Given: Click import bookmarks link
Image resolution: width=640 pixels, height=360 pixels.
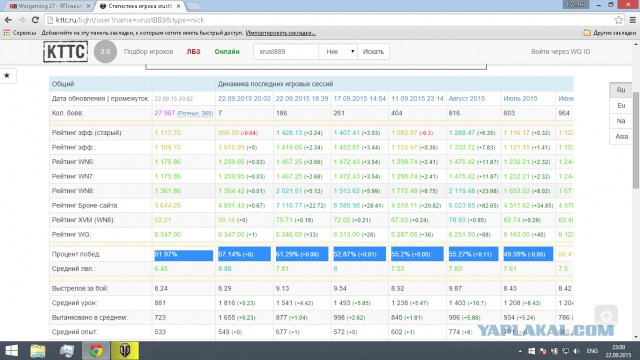Looking at the screenshot, I should [280, 33].
